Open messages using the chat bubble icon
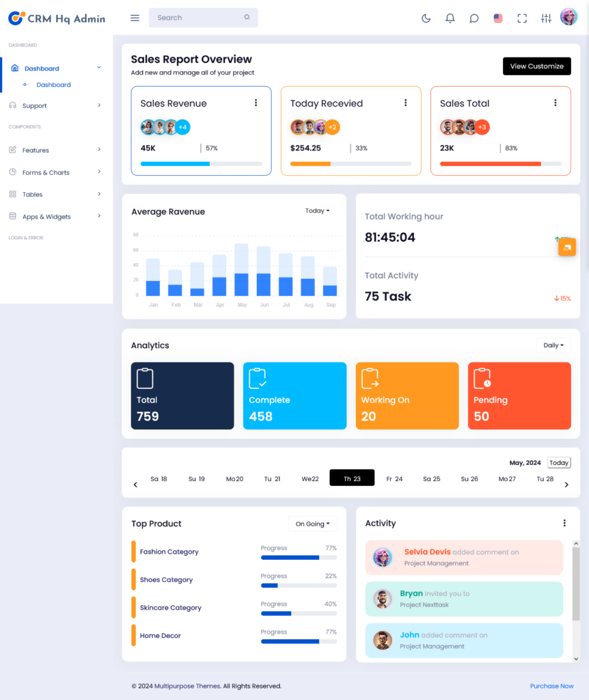 coord(474,18)
